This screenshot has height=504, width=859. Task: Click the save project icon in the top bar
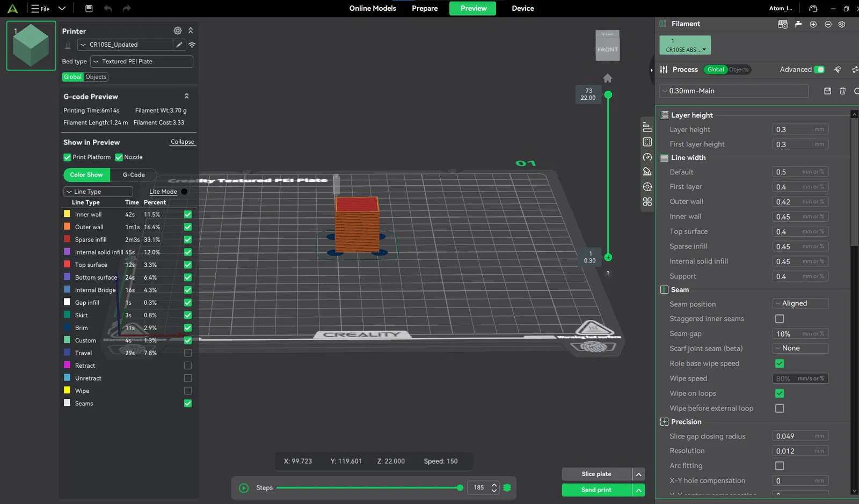pos(89,9)
